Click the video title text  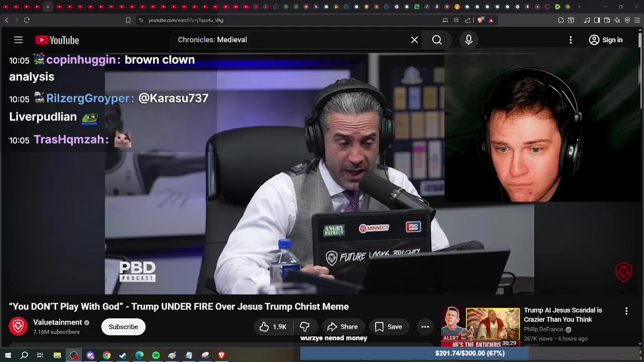click(179, 307)
